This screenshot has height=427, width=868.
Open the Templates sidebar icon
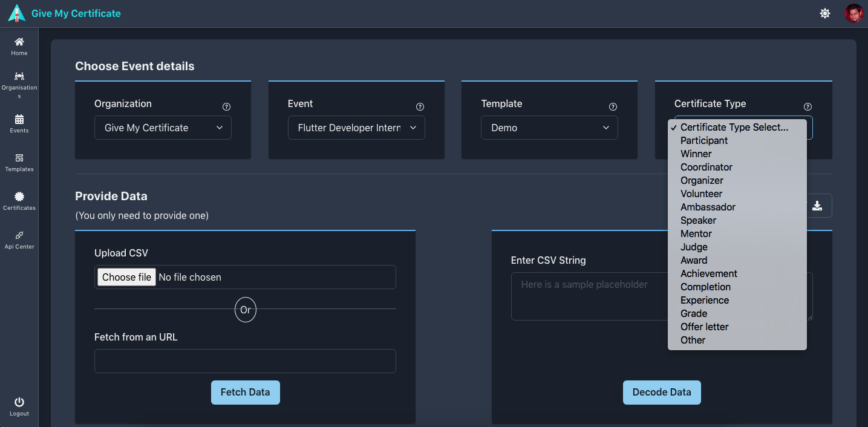coord(19,158)
